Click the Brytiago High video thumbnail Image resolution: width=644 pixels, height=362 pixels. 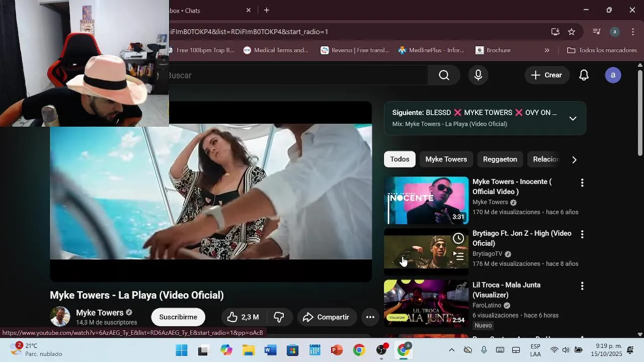[426, 252]
